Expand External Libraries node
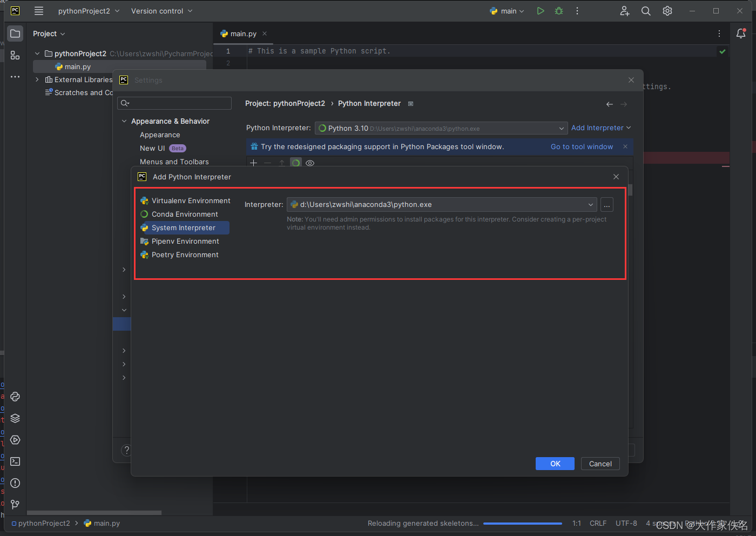Screen dimensions: 756x536 pos(37,79)
